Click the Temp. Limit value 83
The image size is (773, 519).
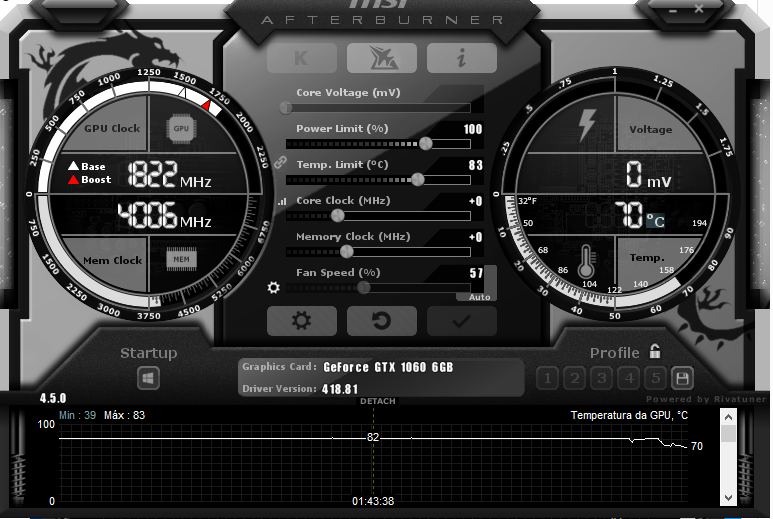click(475, 165)
